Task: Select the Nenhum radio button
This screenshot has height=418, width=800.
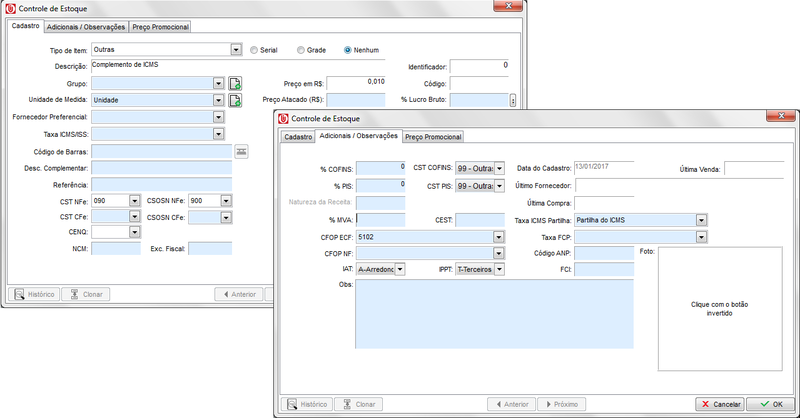Action: click(348, 49)
